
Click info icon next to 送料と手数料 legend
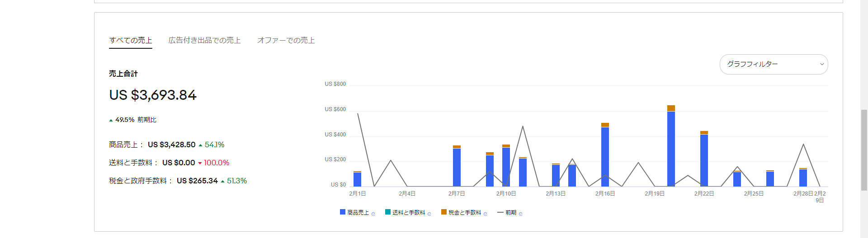point(429,214)
